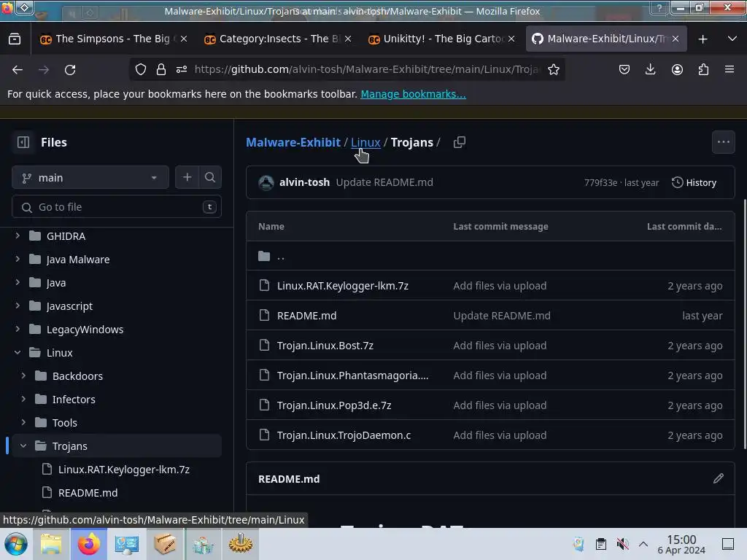
Task: Save to Pocket icon
Action: tap(624, 70)
